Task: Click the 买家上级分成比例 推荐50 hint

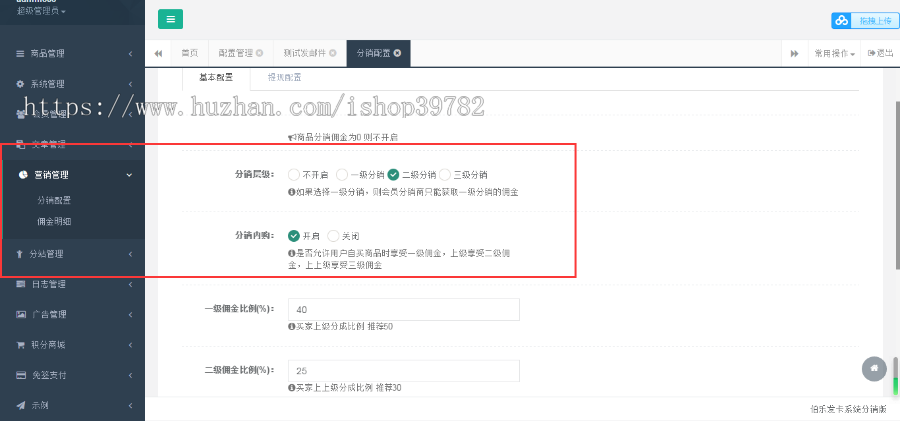Action: (340, 326)
